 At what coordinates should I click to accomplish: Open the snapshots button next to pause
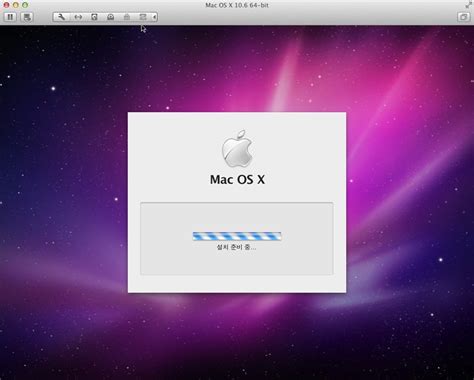(27, 17)
